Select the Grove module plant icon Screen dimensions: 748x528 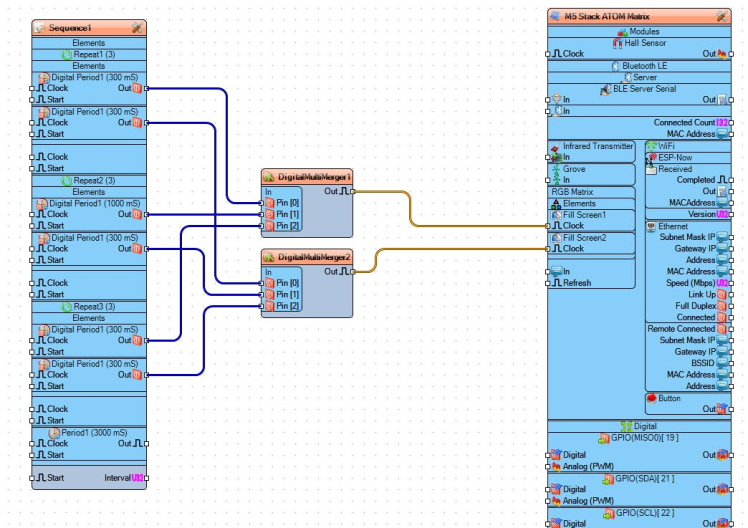coord(555,170)
